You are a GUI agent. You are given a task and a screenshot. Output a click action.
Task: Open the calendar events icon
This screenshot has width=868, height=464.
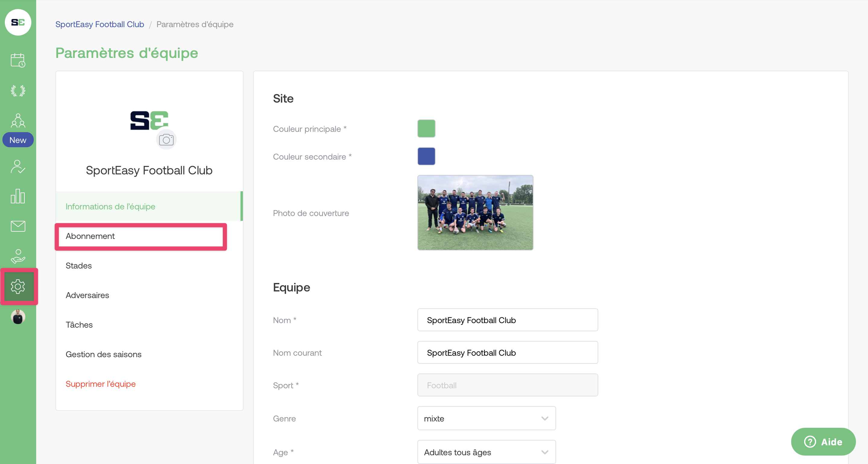point(18,60)
